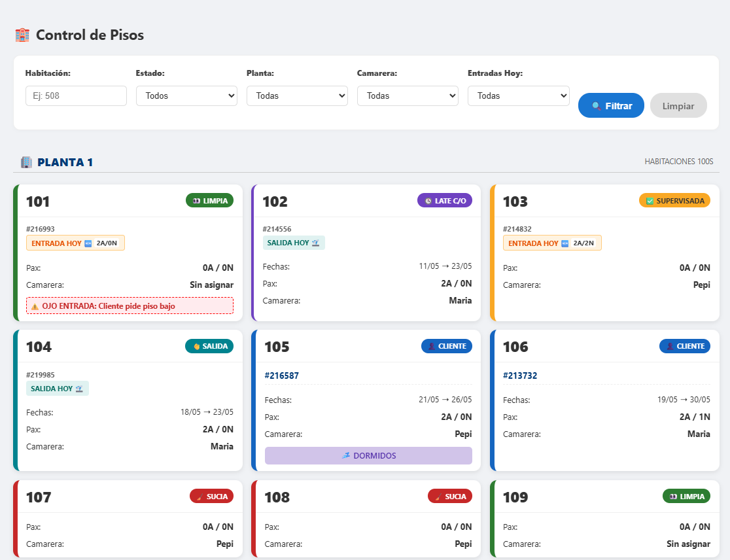The height and width of the screenshot is (560, 730).
Task: Click the sleeping icon in DORMIDOS bar
Action: click(345, 456)
